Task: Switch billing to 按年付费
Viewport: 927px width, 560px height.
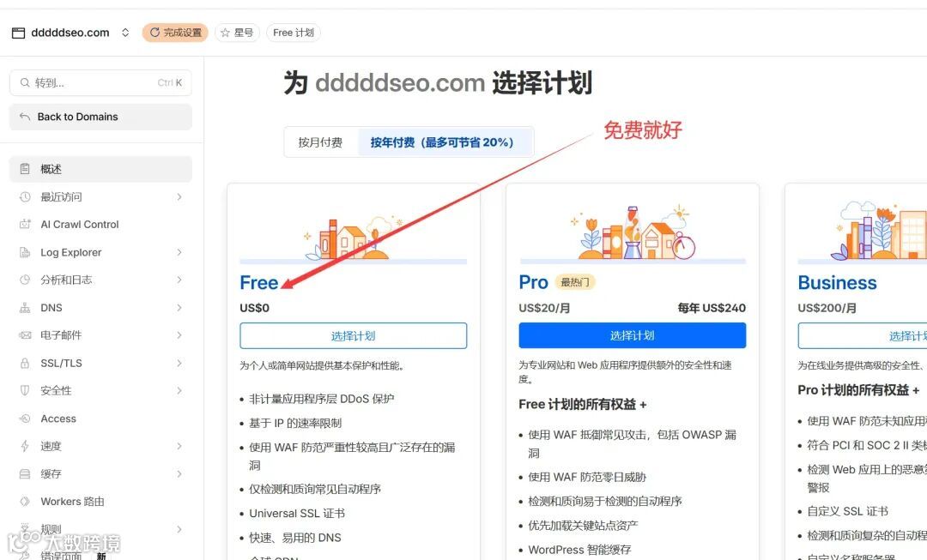Action: [x=442, y=142]
